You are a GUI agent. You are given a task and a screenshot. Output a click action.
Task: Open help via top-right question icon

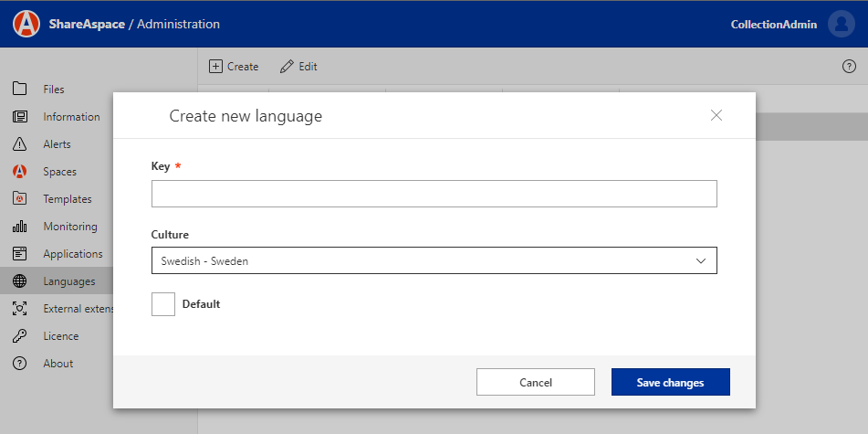(849, 67)
